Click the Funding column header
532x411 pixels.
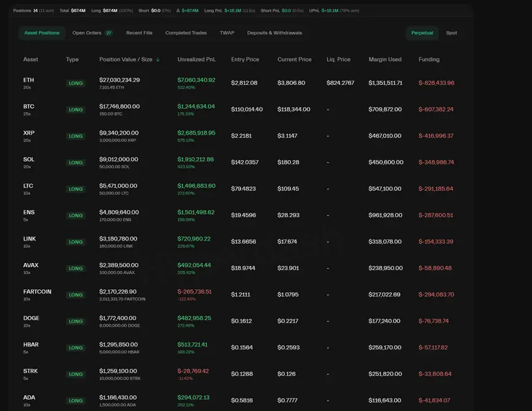(429, 60)
